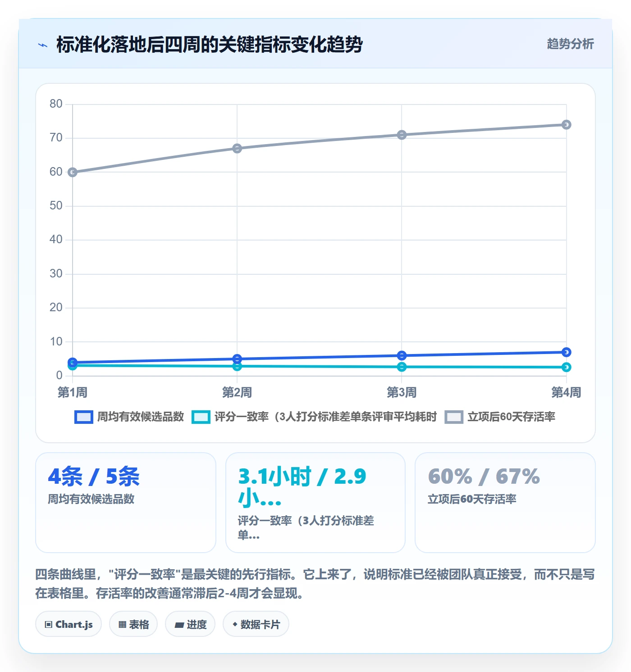Click the 周均有效候选品数 caption under 4条 / 5条

(x=91, y=499)
